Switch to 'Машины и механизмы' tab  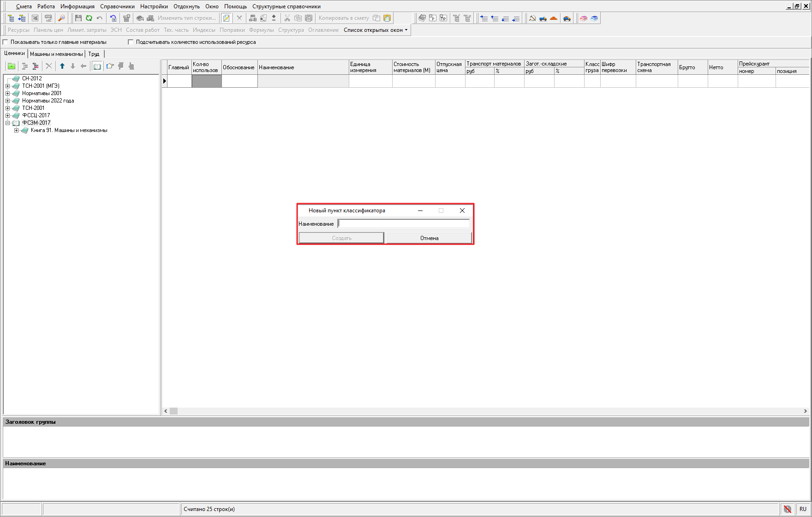point(56,54)
